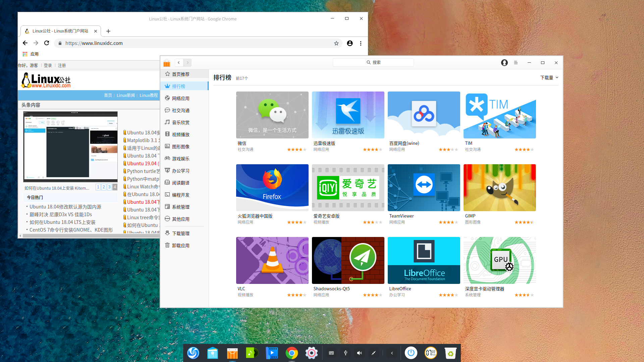Viewport: 644px width, 362px height.
Task: Open the Firefox 火狐浏览器中国版 card
Action: pyautogui.click(x=272, y=194)
